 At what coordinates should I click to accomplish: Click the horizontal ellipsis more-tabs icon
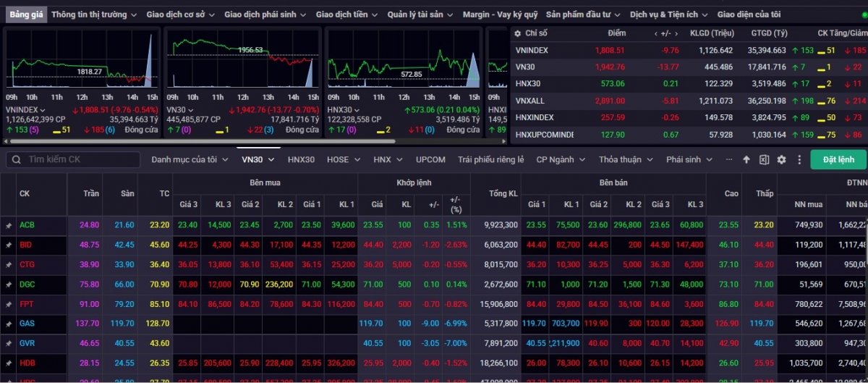tap(729, 160)
